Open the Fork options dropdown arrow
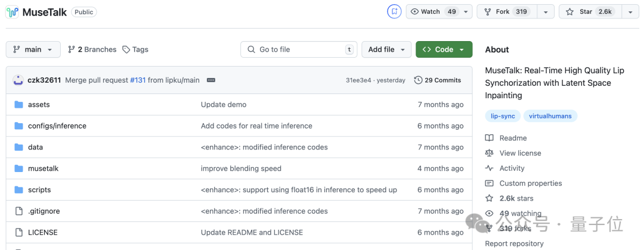Image resolution: width=644 pixels, height=250 pixels. pyautogui.click(x=546, y=12)
